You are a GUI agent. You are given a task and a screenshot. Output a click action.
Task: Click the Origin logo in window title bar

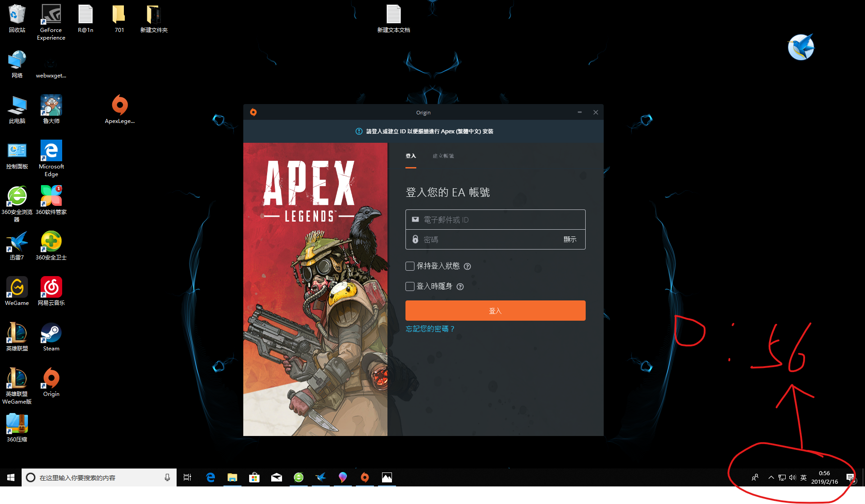253,112
